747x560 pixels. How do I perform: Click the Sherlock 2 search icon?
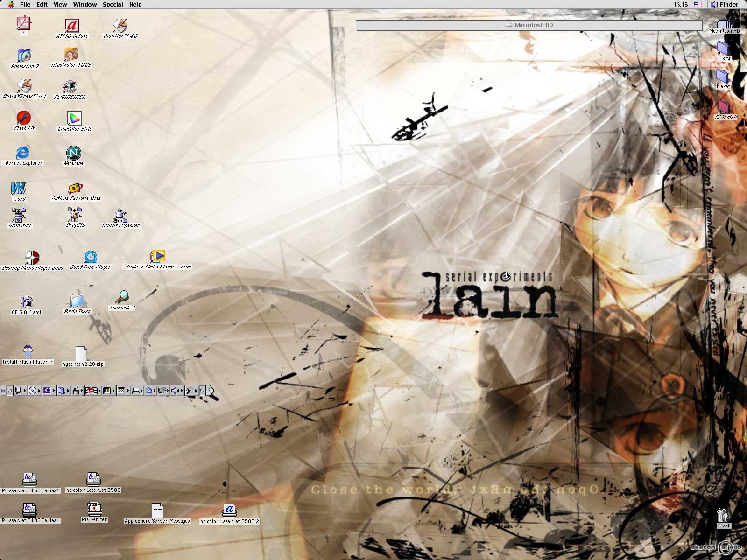[122, 297]
